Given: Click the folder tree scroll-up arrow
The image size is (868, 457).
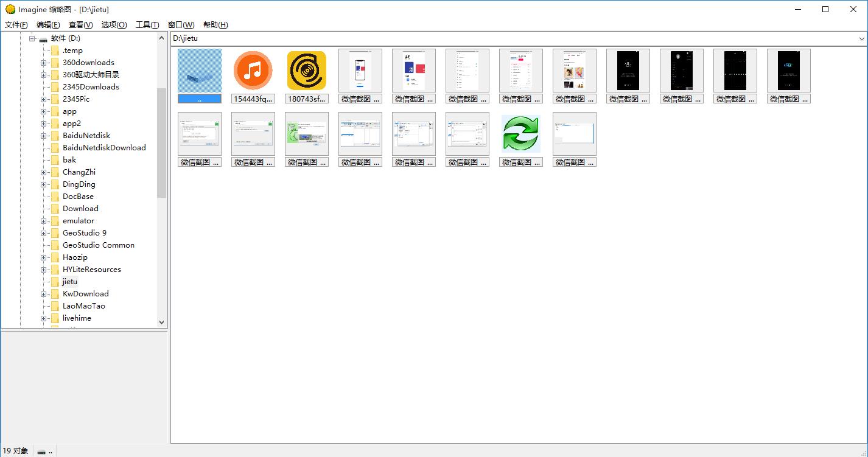Looking at the screenshot, I should 161,38.
